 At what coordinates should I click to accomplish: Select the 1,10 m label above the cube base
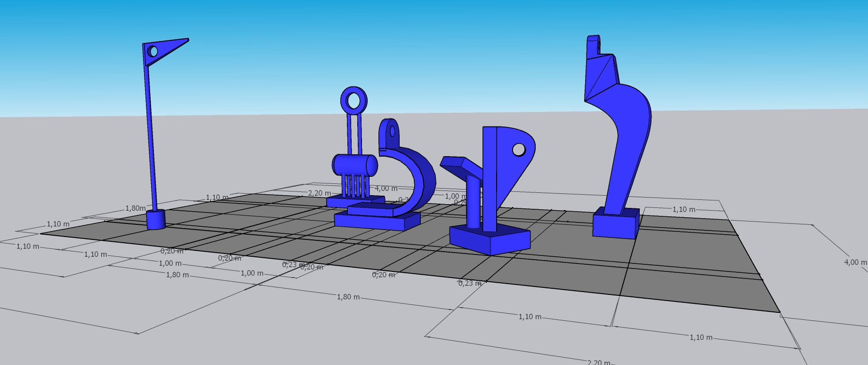(683, 209)
